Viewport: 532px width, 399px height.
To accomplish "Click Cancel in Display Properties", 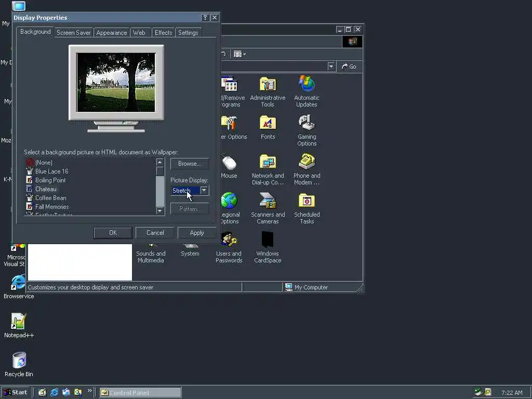I will pos(155,233).
